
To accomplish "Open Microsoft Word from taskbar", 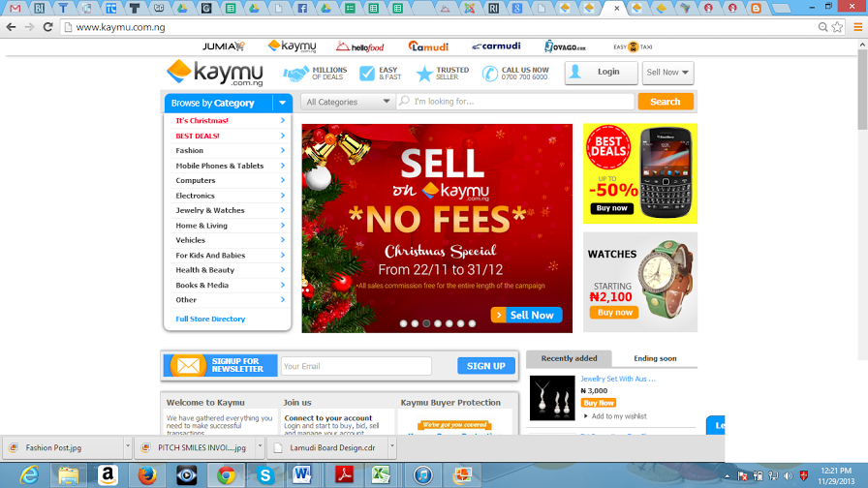I will pos(302,475).
